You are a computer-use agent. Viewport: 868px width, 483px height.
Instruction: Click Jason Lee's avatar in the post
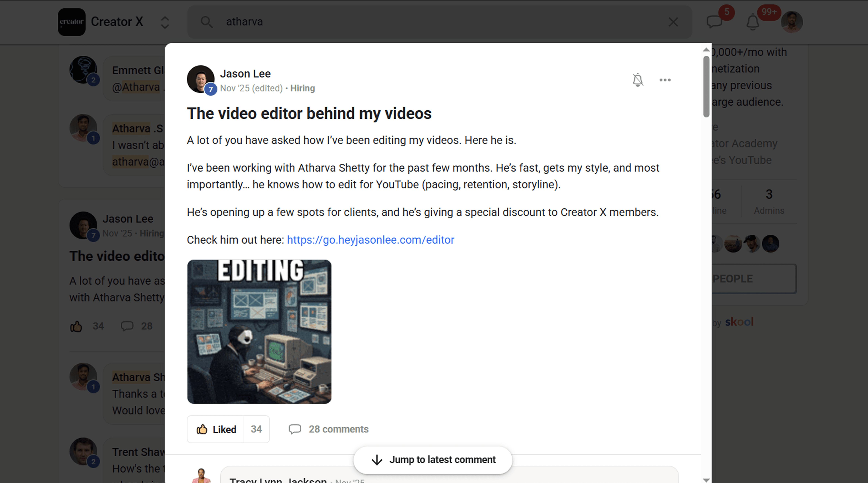[x=200, y=79]
